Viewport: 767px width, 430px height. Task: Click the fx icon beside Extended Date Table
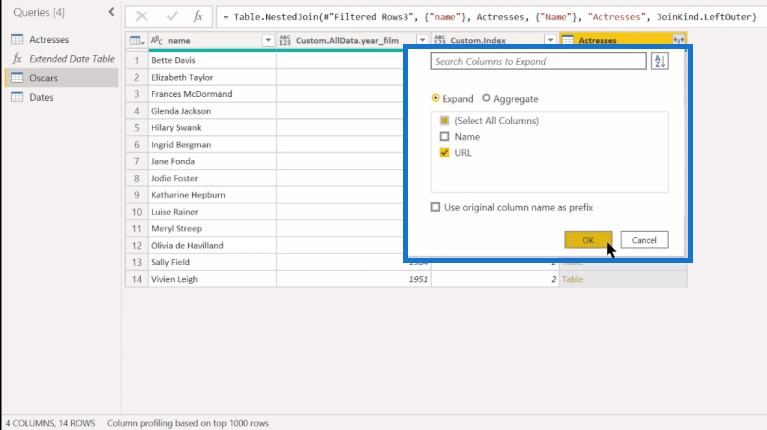(17, 59)
